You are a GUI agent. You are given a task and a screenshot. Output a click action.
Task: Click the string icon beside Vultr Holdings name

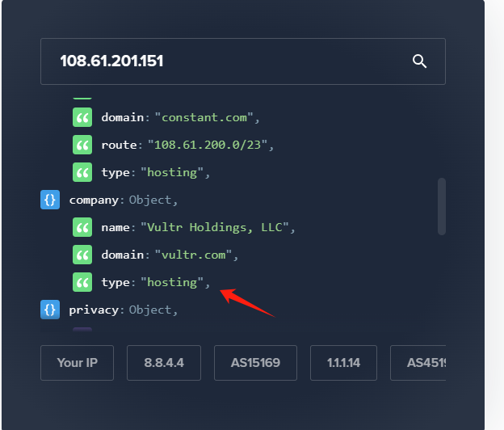[x=82, y=228]
